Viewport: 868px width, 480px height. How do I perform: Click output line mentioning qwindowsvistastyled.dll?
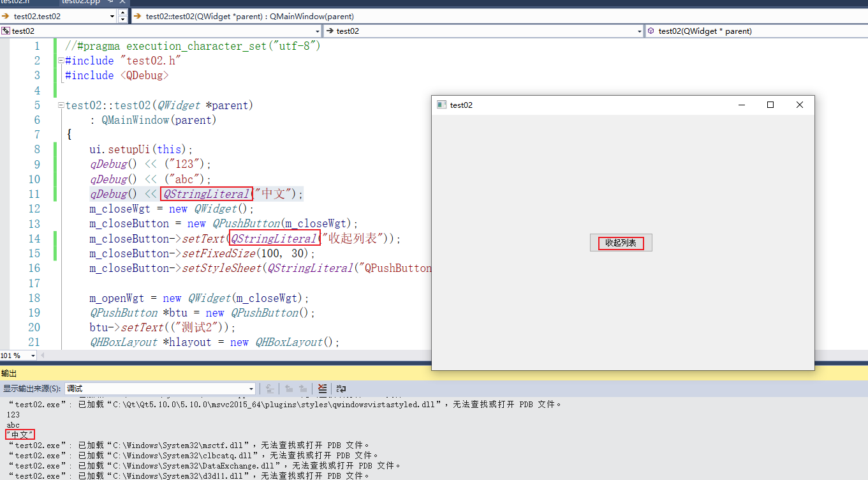coord(285,405)
